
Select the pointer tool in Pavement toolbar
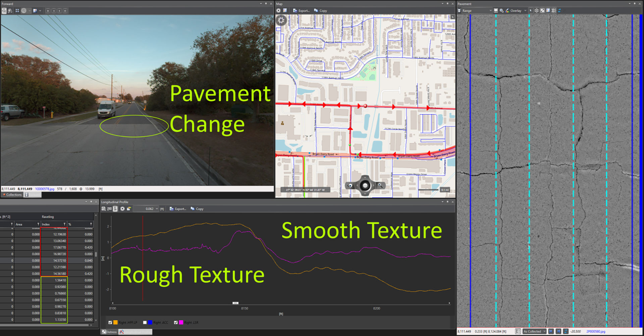(x=531, y=11)
